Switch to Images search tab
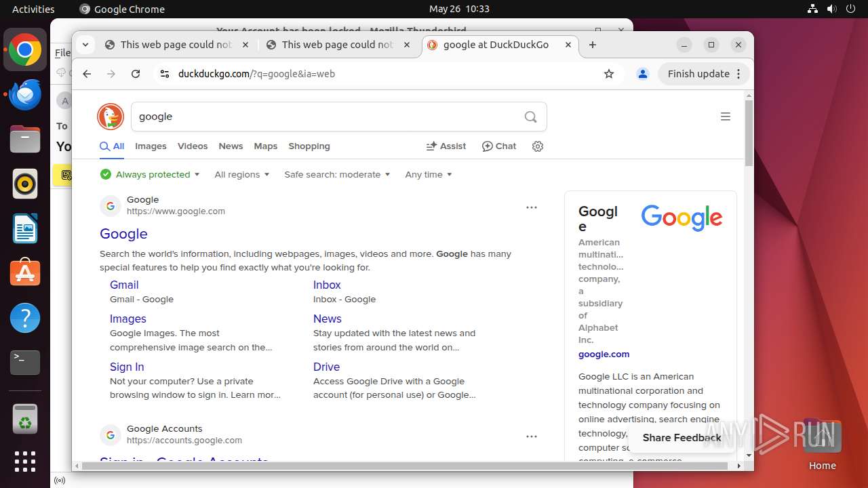Viewport: 868px width, 488px height. coord(151,146)
